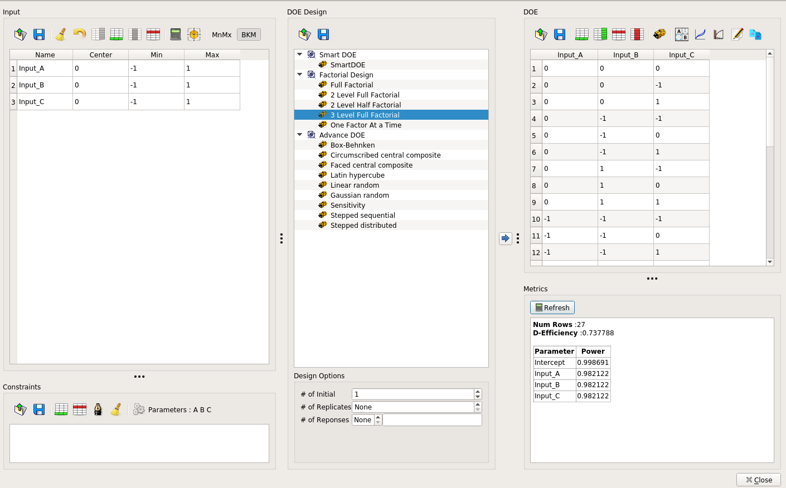
Task: Click the load icon in the DOE toolbar
Action: tap(541, 35)
